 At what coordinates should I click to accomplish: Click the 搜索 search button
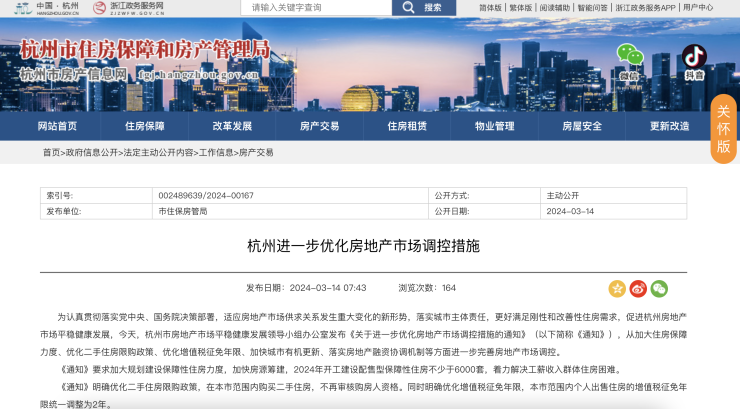424,8
